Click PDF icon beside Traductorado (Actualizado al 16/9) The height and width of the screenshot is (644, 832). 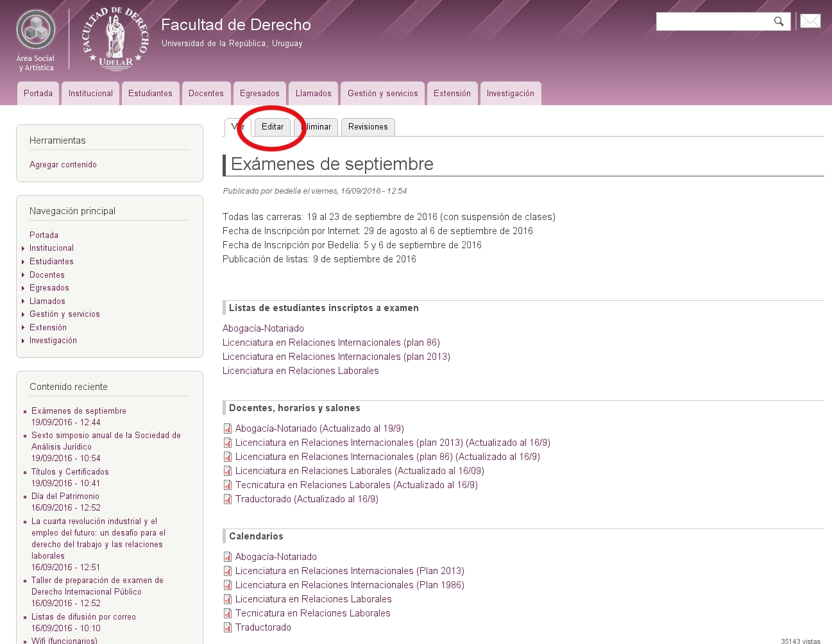228,499
